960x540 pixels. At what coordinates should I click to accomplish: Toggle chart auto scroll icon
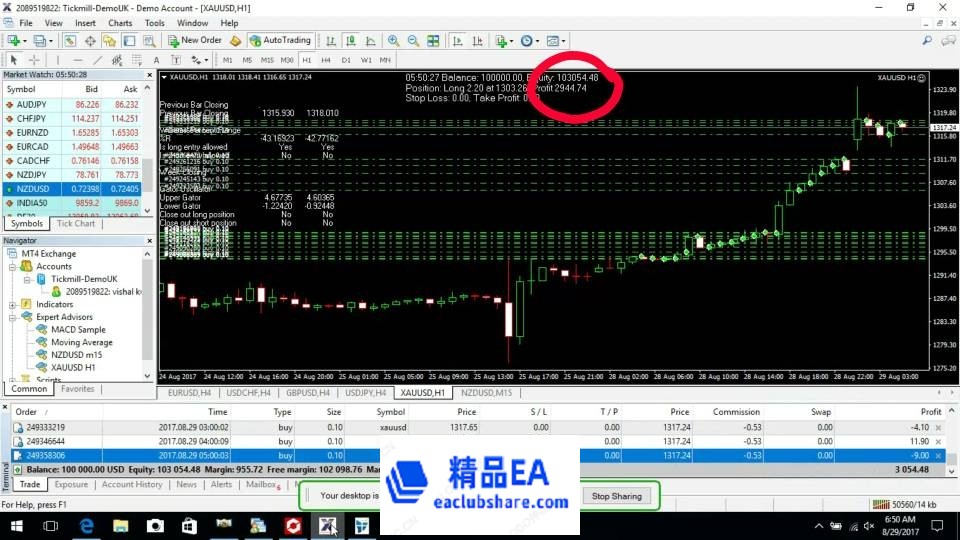click(457, 40)
